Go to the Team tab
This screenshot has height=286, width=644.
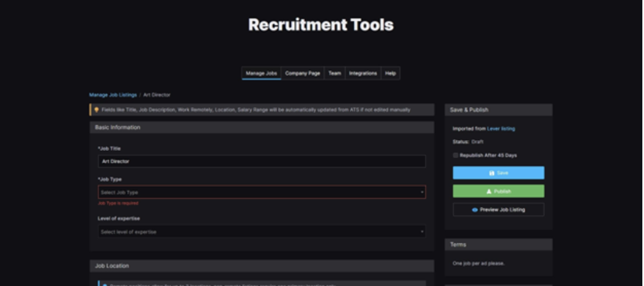[x=334, y=73]
